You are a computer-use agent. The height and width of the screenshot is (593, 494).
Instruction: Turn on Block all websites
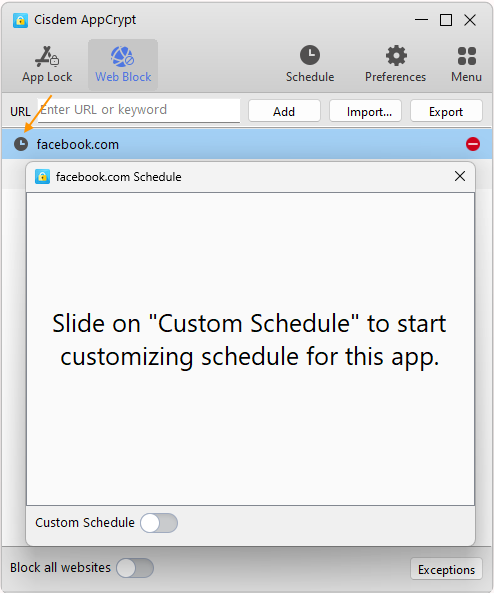click(135, 568)
